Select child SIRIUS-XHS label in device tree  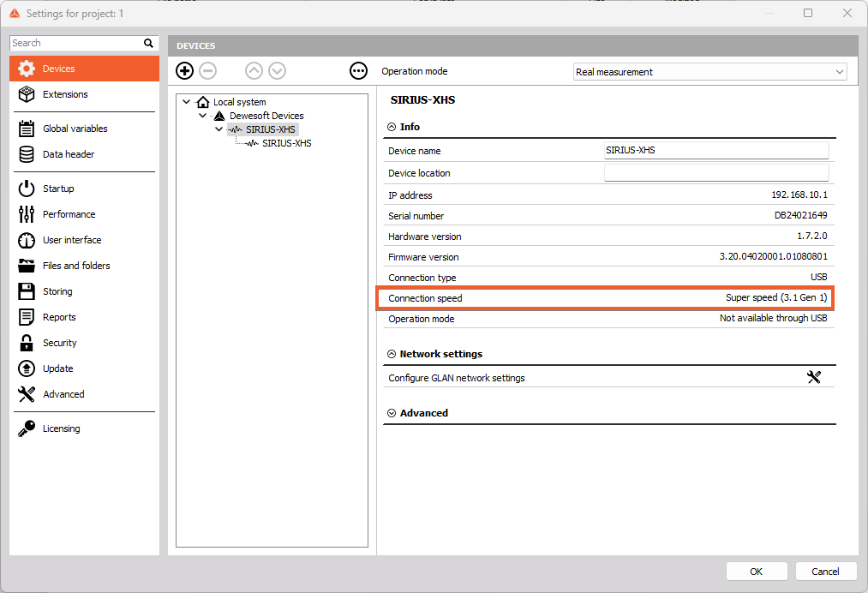287,143
